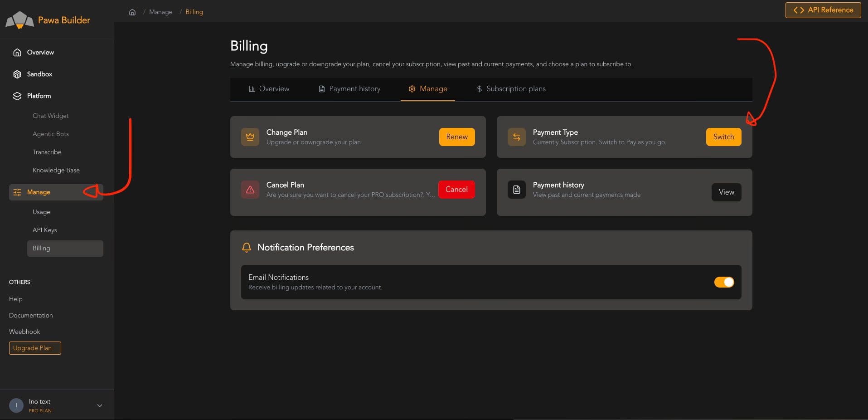Viewport: 868px width, 420px height.
Task: Select Billing in the sidebar
Action: pos(65,248)
